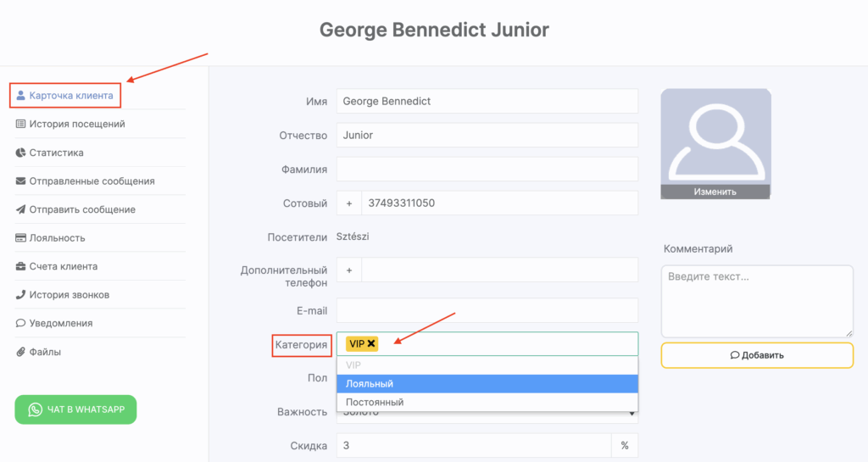Image resolution: width=868 pixels, height=462 pixels.
Task: Click the loyalty card icon
Action: pos(21,238)
